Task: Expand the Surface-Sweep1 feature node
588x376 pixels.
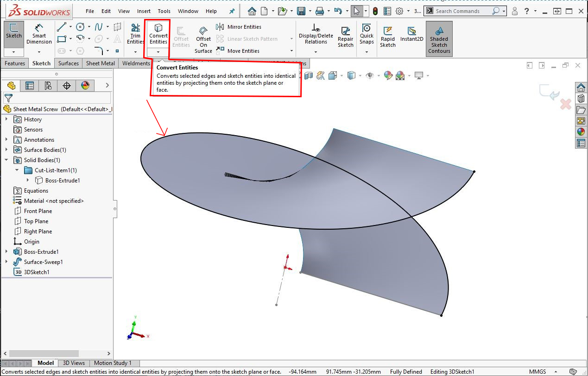Action: (x=6, y=262)
